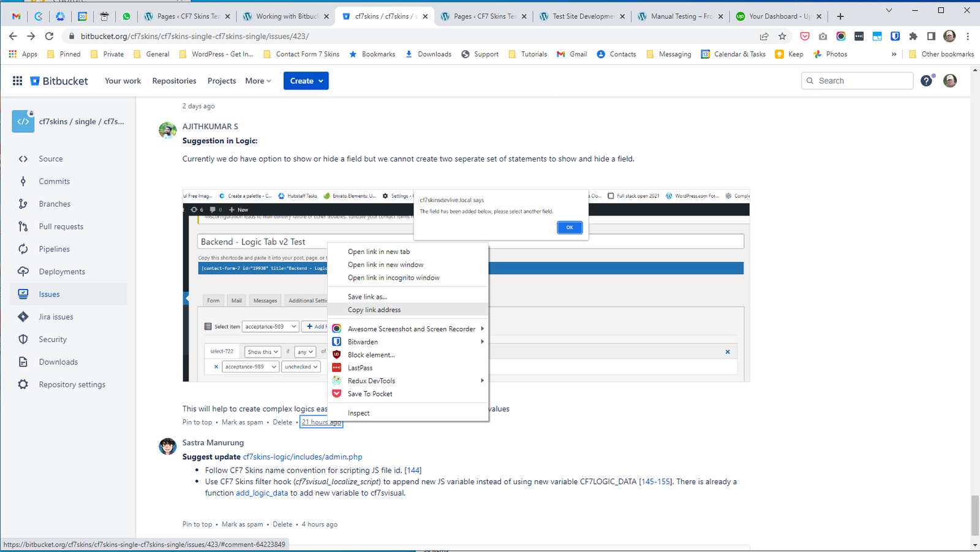Click the add_logic_data function link
Image resolution: width=980 pixels, height=552 pixels.
pos(262,493)
